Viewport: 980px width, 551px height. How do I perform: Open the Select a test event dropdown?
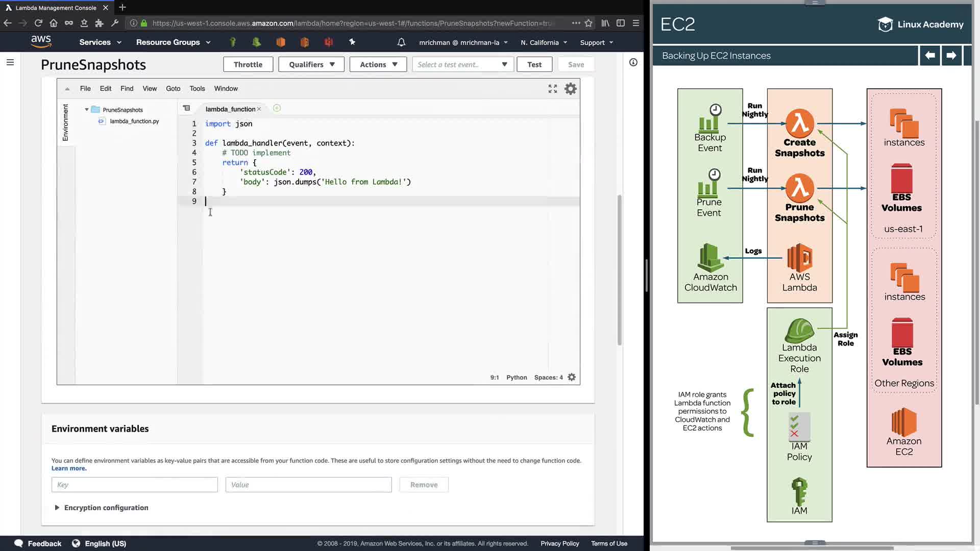pos(462,64)
